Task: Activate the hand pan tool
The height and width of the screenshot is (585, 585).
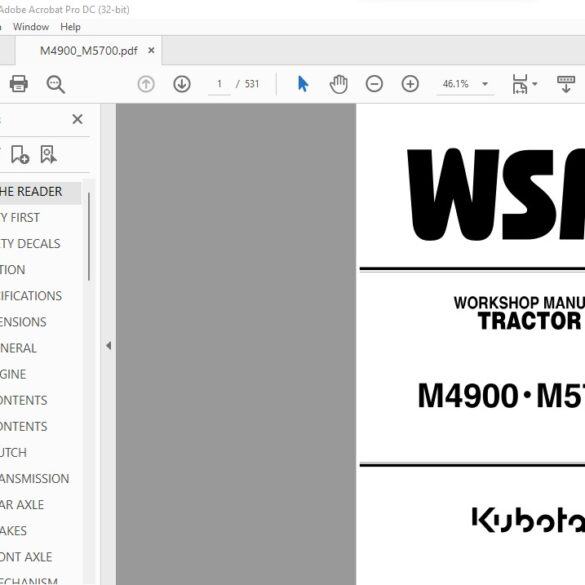Action: click(x=338, y=84)
